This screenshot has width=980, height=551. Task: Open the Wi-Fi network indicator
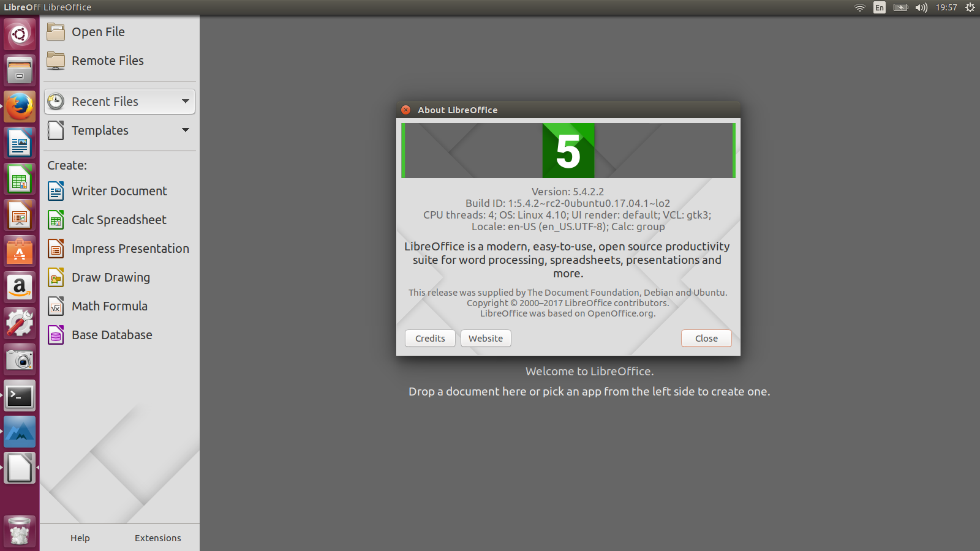coord(860,7)
